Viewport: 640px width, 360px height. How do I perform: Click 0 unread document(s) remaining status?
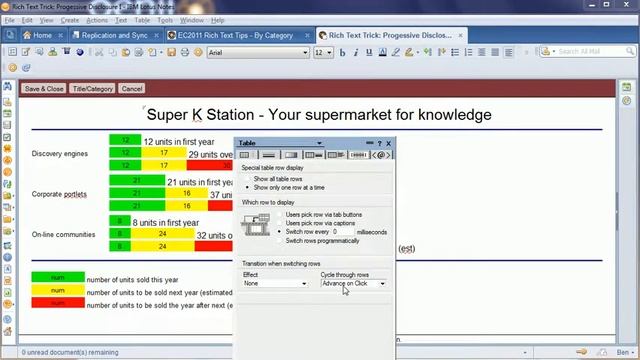(x=70, y=352)
